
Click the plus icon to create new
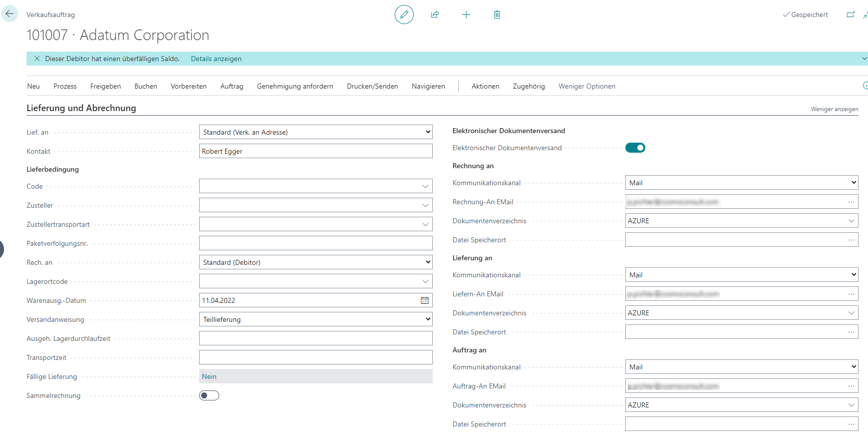[466, 15]
